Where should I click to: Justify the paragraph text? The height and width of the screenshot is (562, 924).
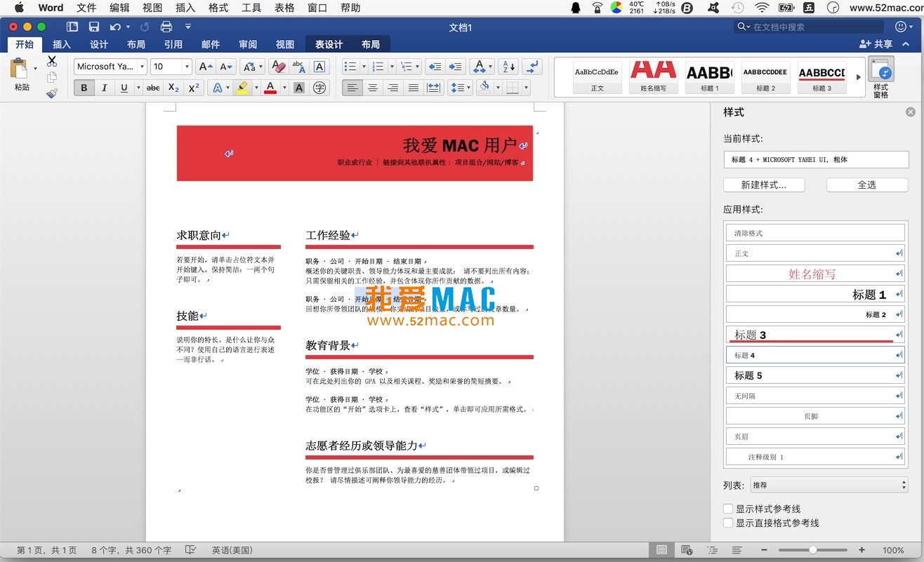[x=414, y=88]
